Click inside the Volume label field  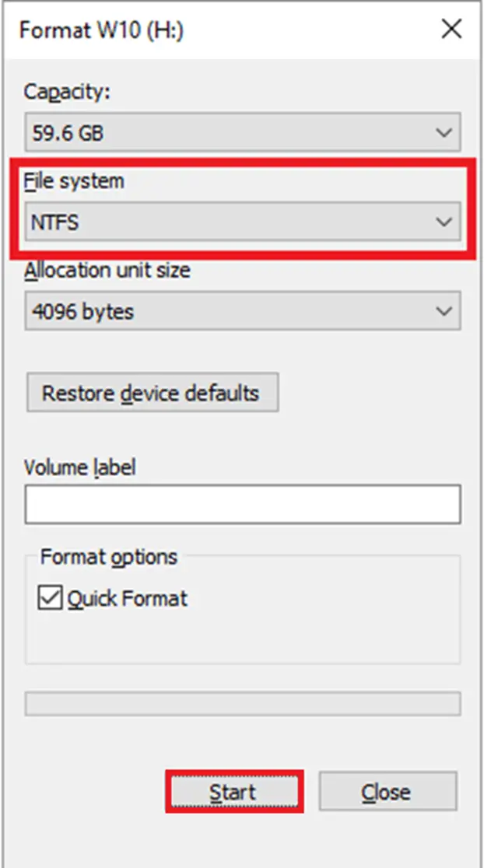[233, 502]
